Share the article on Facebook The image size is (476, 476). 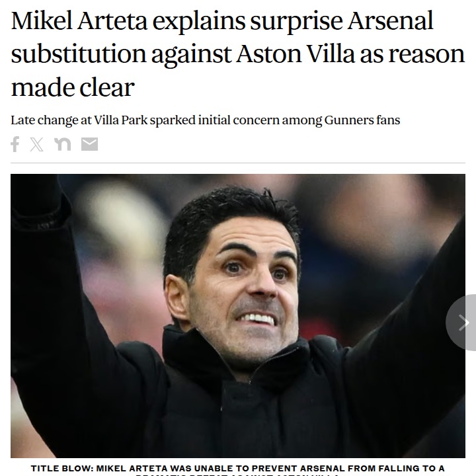tap(15, 143)
